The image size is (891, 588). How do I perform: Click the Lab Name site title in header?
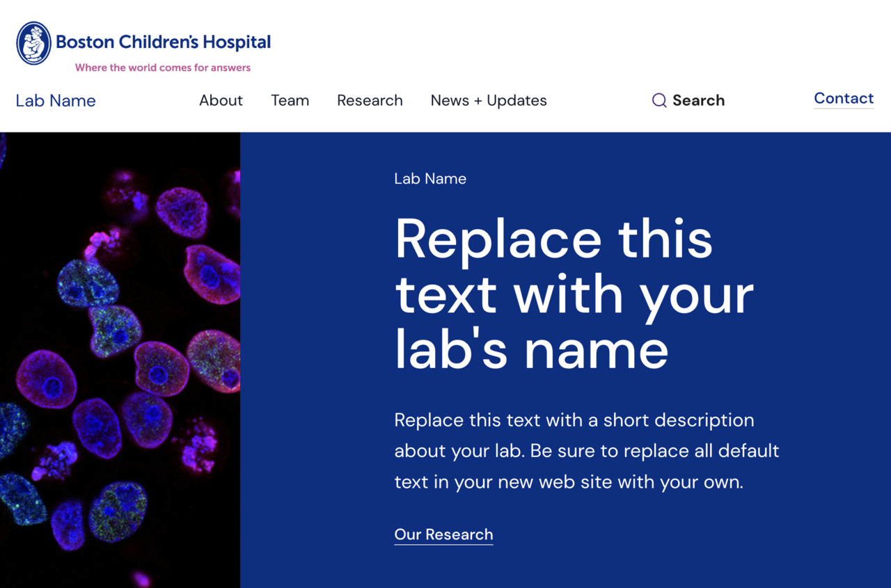pyautogui.click(x=56, y=100)
